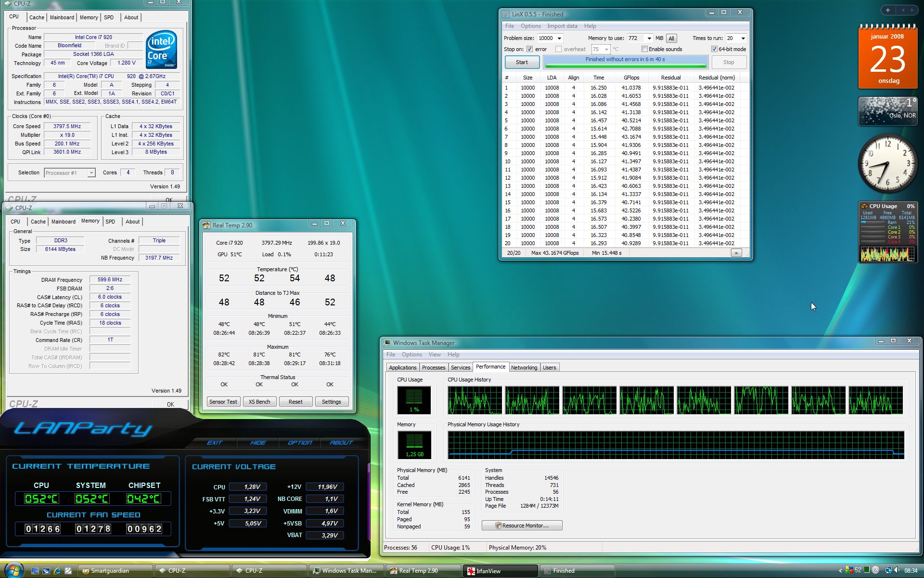Click the EA tray icon

(x=876, y=570)
